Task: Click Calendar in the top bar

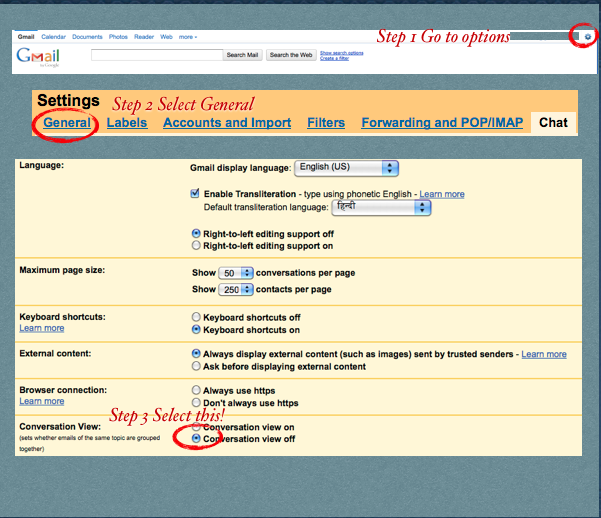Action: (53, 37)
